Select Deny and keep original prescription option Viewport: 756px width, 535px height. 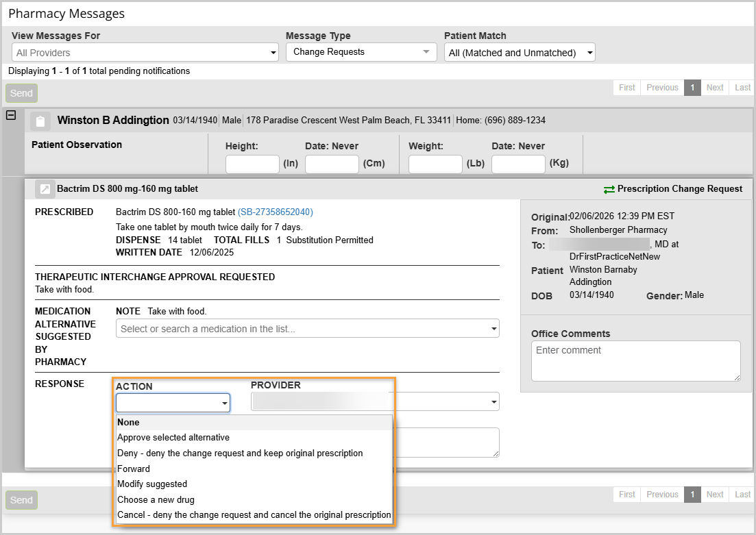[x=254, y=453]
